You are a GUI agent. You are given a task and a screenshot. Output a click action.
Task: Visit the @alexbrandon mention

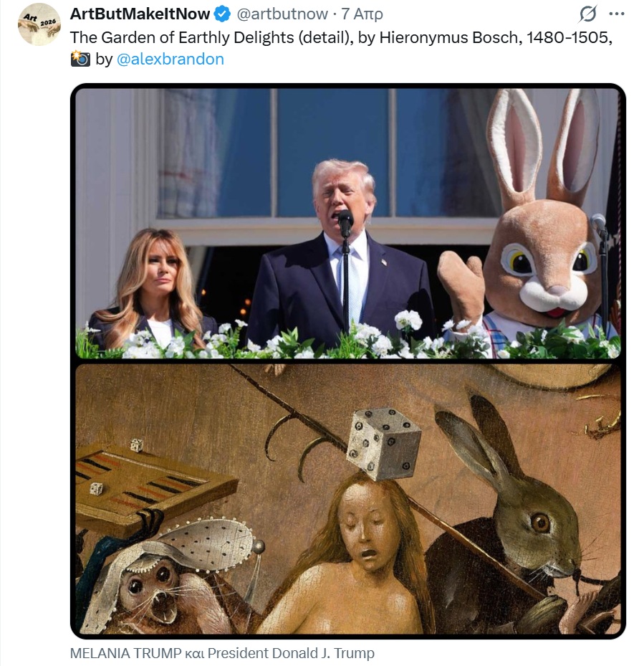coord(170,59)
